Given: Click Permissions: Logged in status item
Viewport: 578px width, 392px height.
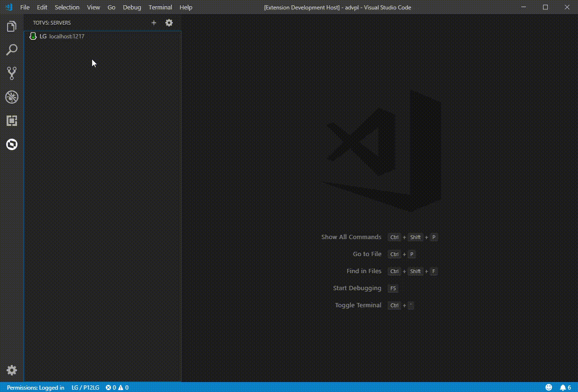Looking at the screenshot, I should coord(36,387).
